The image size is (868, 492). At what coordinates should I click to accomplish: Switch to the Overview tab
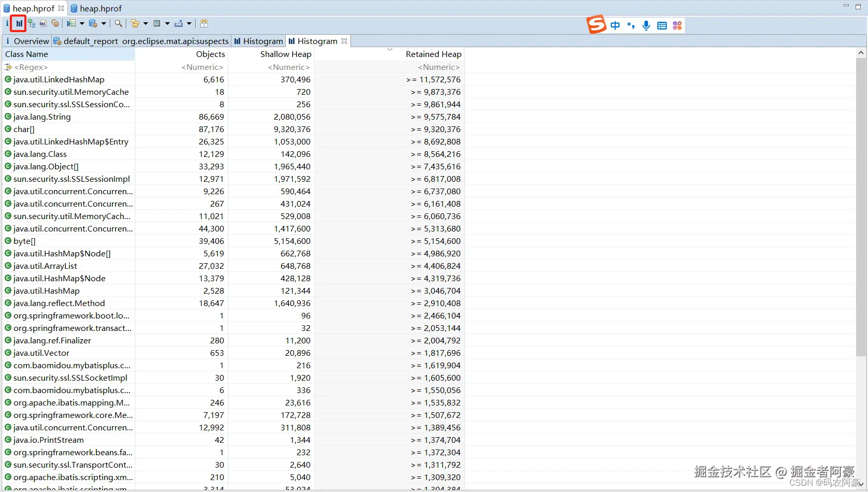(27, 41)
